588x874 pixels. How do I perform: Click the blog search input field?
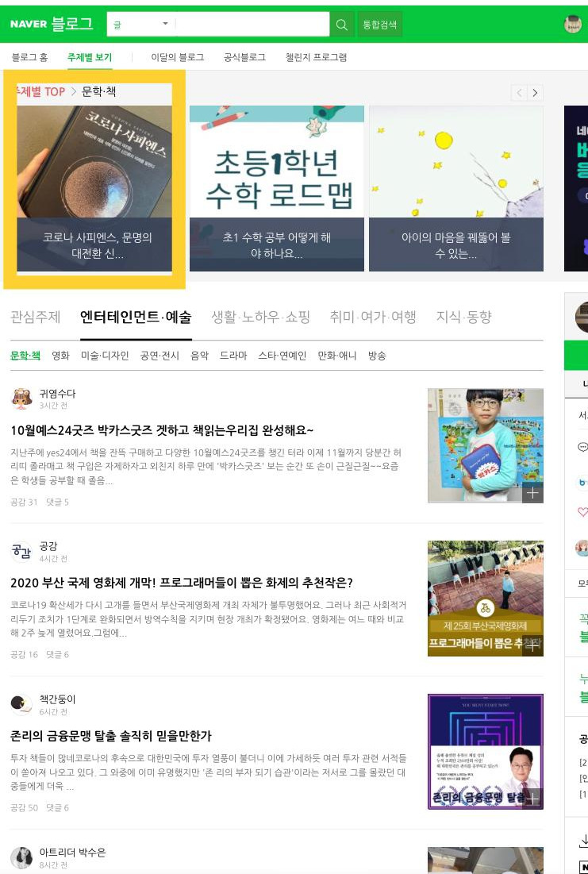click(252, 25)
